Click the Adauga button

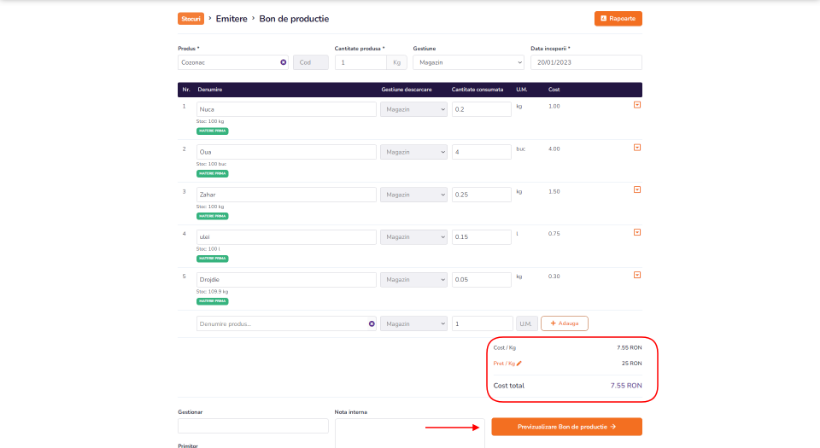click(564, 323)
